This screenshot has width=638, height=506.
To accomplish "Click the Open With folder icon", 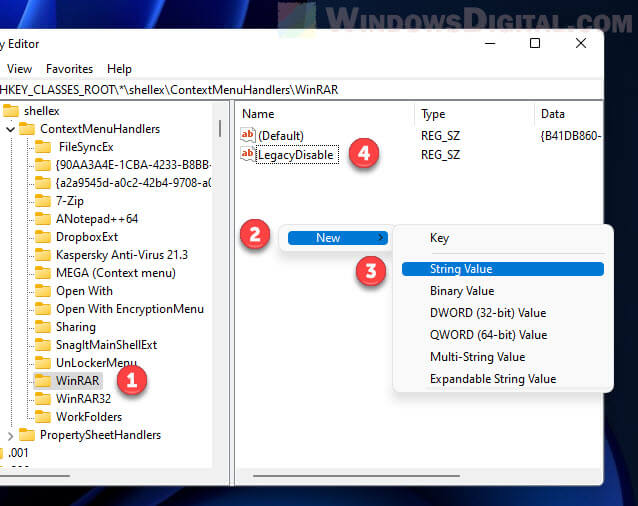I will coord(43,291).
